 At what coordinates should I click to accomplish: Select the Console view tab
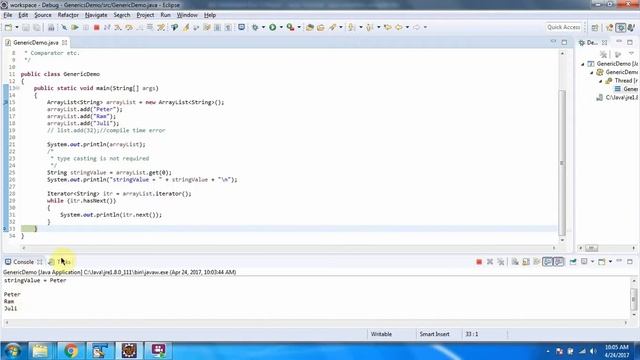[x=23, y=262]
